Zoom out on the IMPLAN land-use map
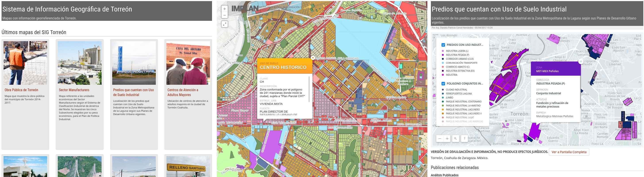This screenshot has height=177, width=644. coord(224,15)
